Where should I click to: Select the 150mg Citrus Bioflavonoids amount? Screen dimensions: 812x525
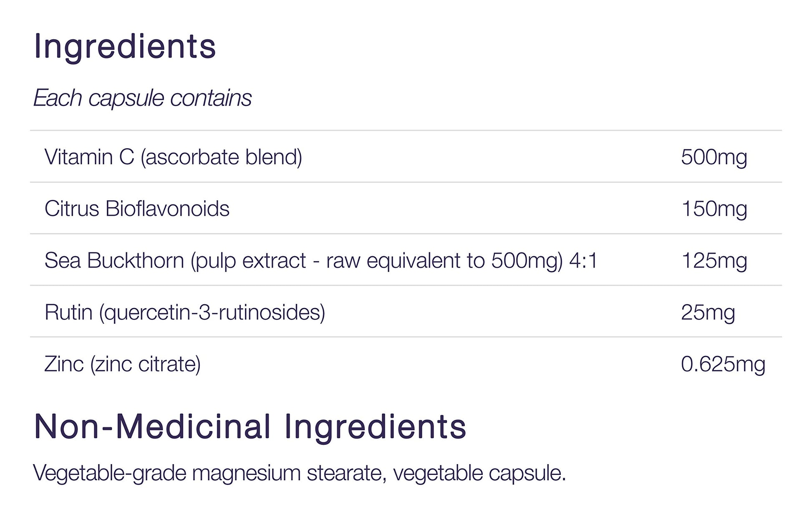pos(714,209)
